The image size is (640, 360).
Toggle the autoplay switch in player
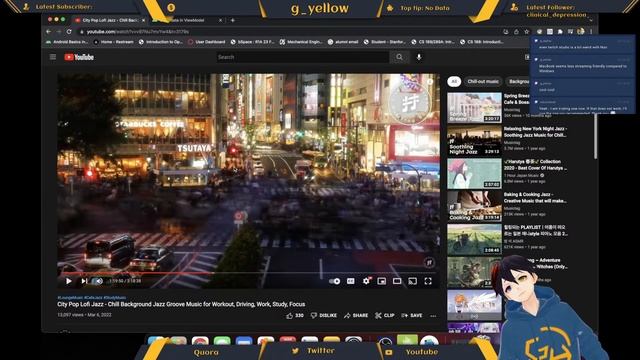tap(335, 281)
